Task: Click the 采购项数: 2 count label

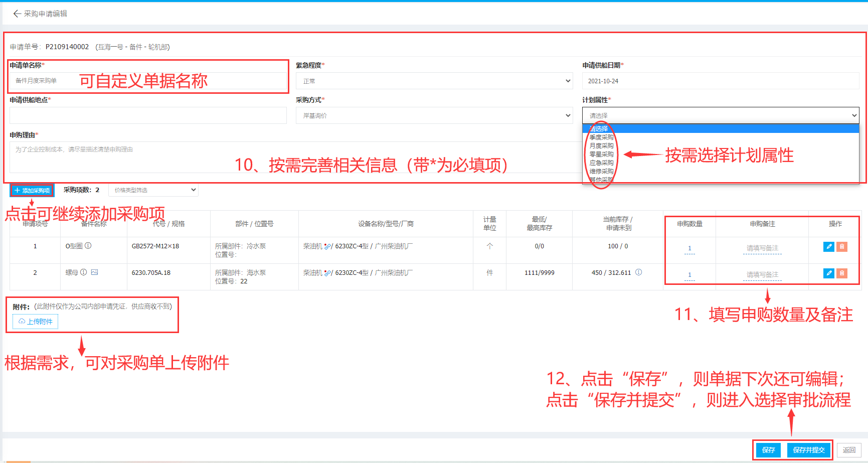Action: [81, 190]
